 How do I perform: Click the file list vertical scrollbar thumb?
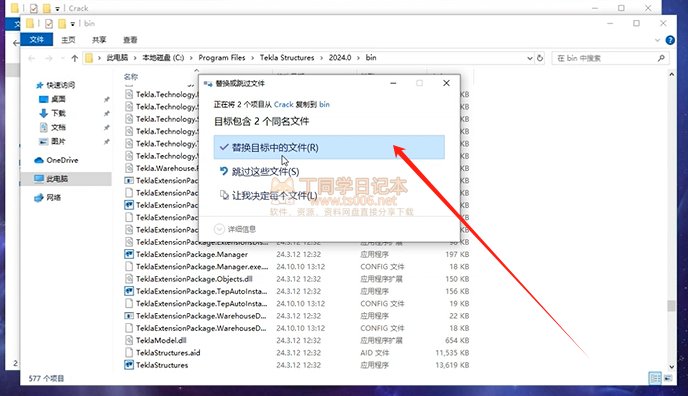pyautogui.click(x=671, y=306)
